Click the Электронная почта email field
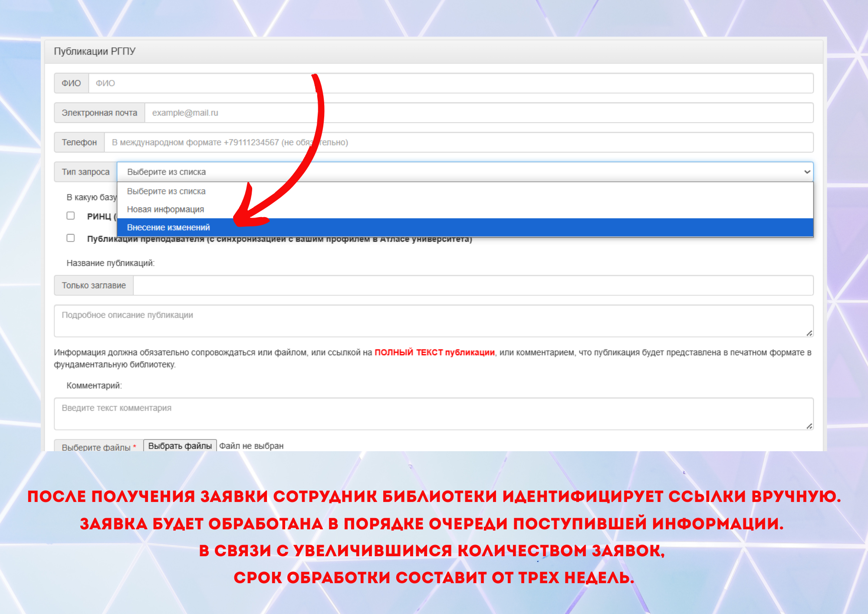The image size is (868, 614). (478, 113)
